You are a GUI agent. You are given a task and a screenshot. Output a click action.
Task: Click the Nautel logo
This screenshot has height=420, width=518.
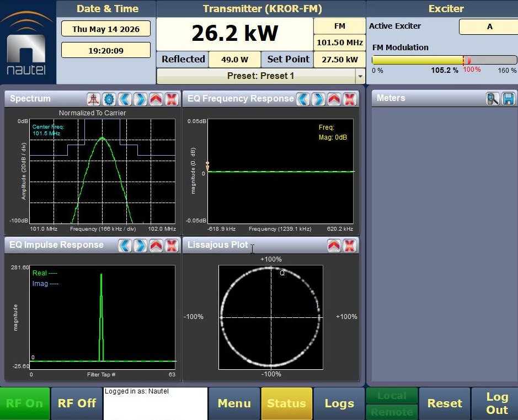[x=26, y=43]
